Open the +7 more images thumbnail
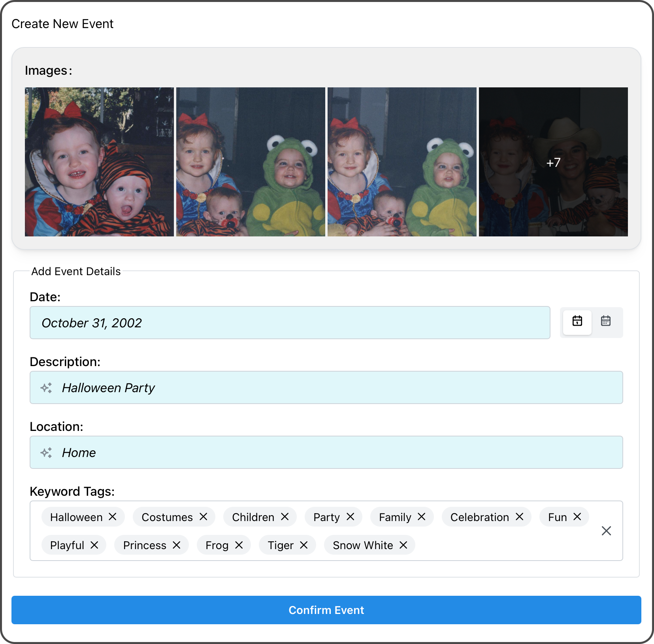 tap(553, 162)
